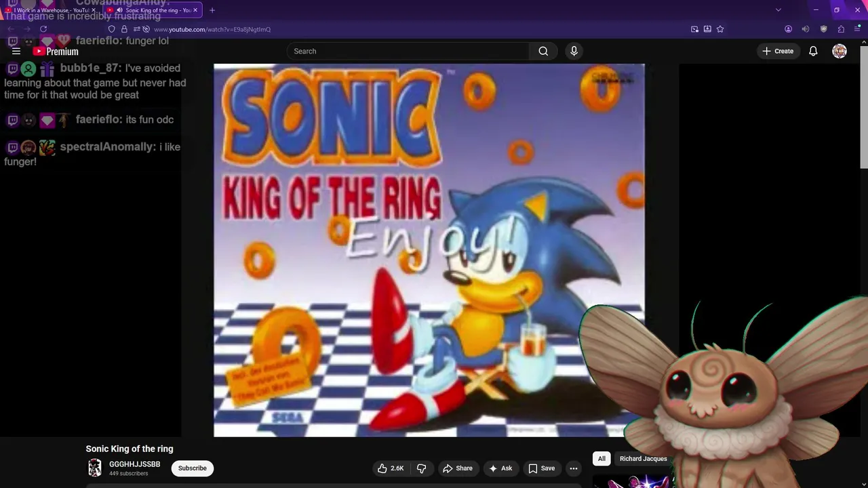Select the 'Sonic King of the ring' tab
The width and height of the screenshot is (868, 488).
[x=153, y=10]
